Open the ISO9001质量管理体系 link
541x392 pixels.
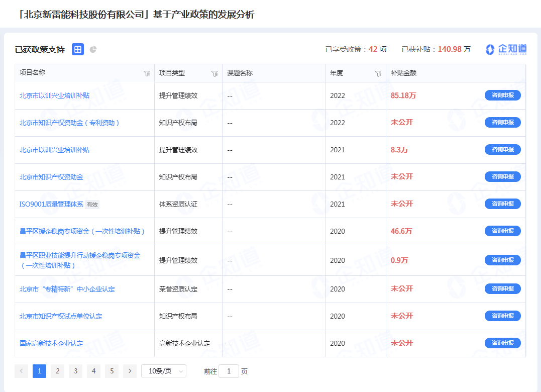point(51,204)
